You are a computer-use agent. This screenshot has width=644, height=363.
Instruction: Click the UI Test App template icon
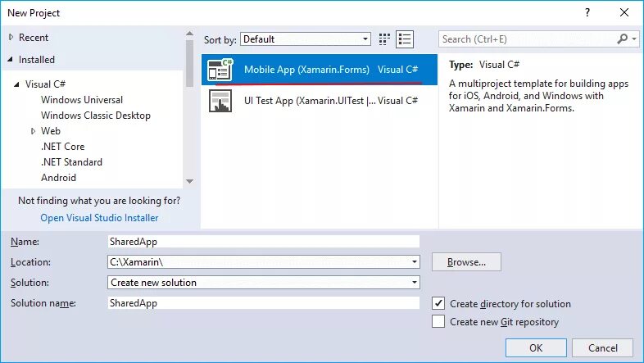[220, 101]
